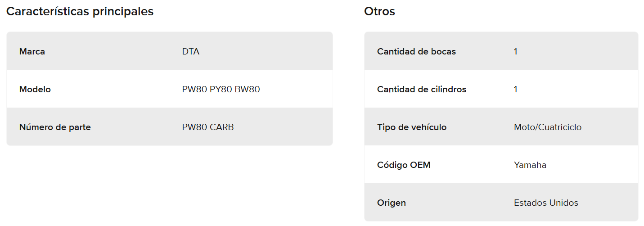Select the 'Marca' row label

[32, 51]
